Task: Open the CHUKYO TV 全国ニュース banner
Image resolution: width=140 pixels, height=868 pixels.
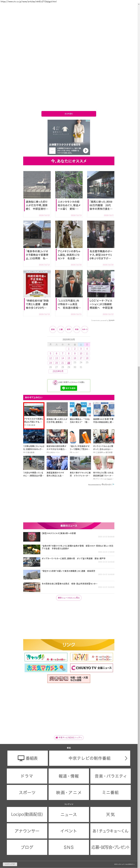Action: [91, 668]
